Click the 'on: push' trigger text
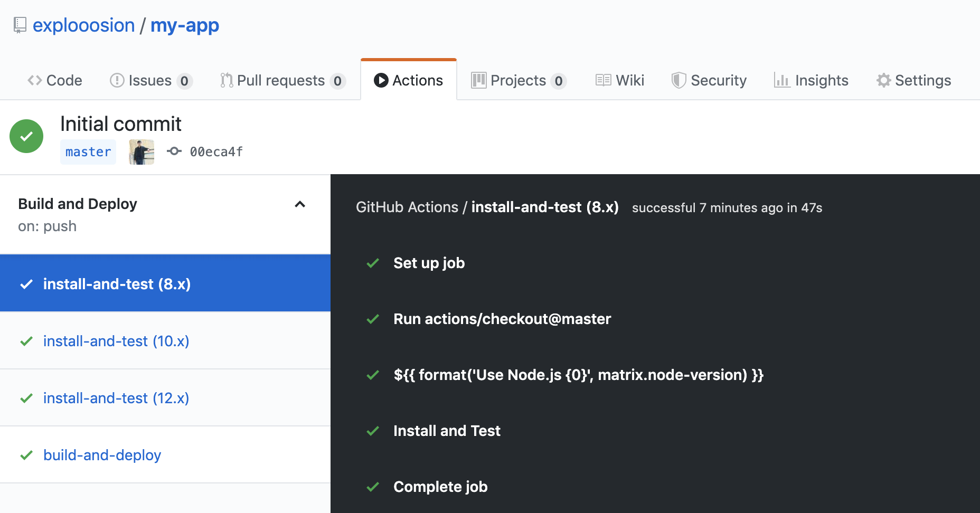This screenshot has width=980, height=513. coord(48,226)
